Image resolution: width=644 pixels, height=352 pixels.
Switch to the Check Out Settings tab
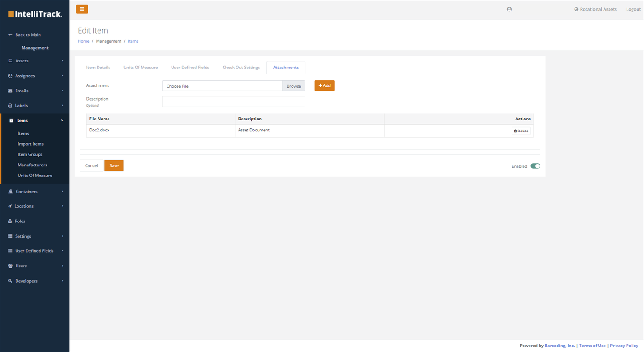[x=241, y=68]
